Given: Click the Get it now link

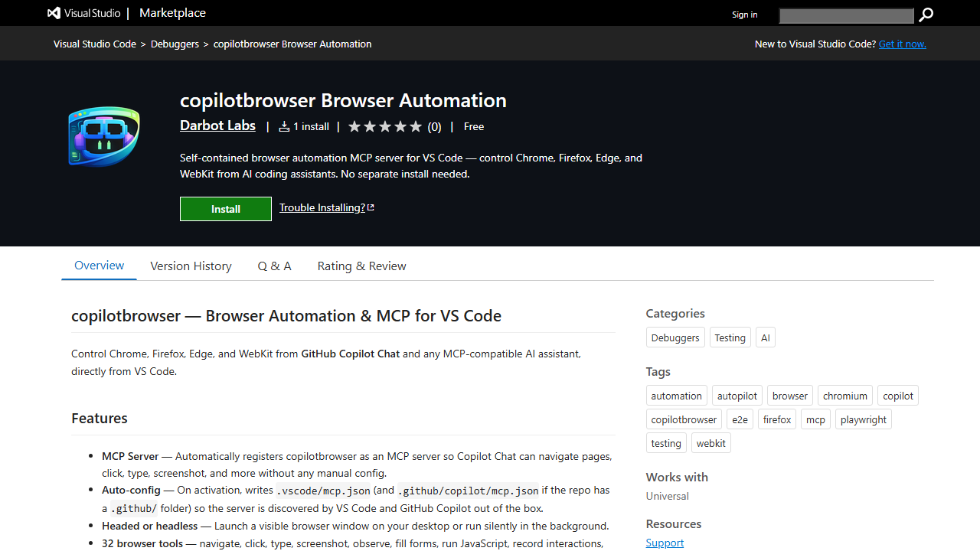Looking at the screenshot, I should [903, 44].
